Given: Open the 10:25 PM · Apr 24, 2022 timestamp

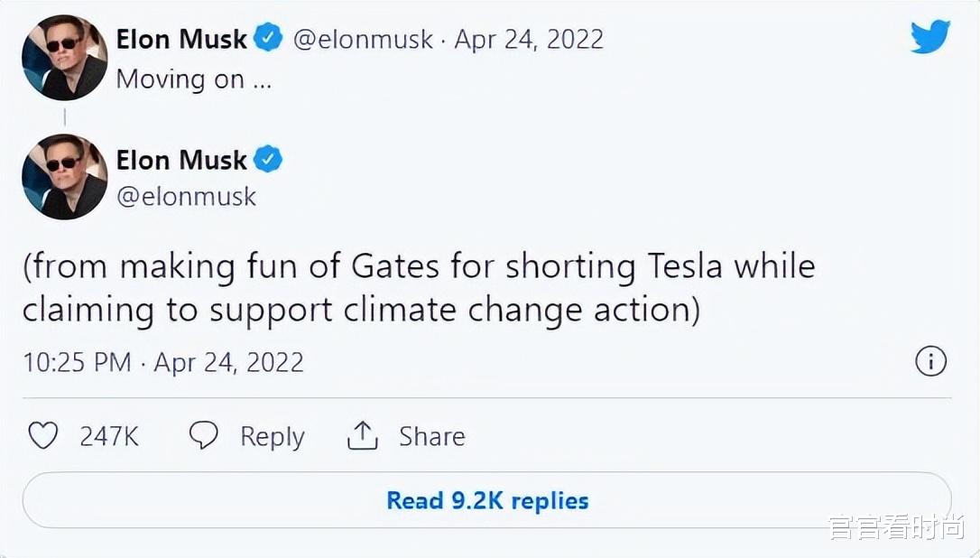Looking at the screenshot, I should point(163,362).
